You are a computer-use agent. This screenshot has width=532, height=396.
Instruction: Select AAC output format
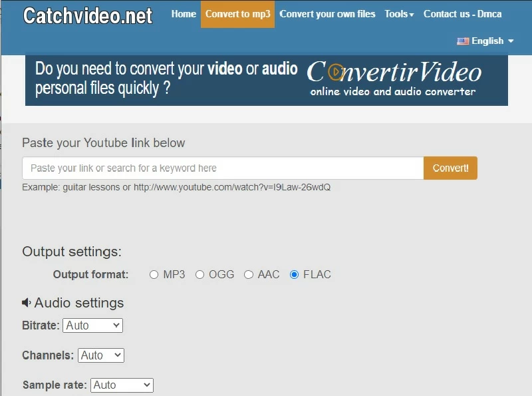click(249, 274)
